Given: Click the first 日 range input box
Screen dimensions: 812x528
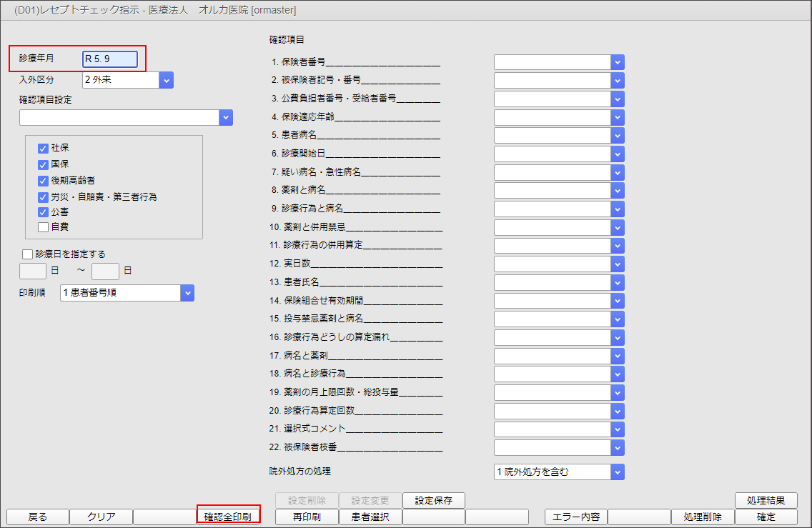Looking at the screenshot, I should (31, 271).
